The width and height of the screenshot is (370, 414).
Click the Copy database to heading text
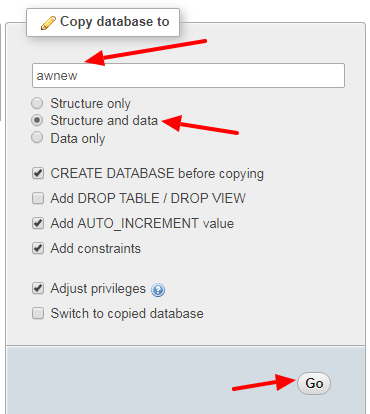point(115,22)
